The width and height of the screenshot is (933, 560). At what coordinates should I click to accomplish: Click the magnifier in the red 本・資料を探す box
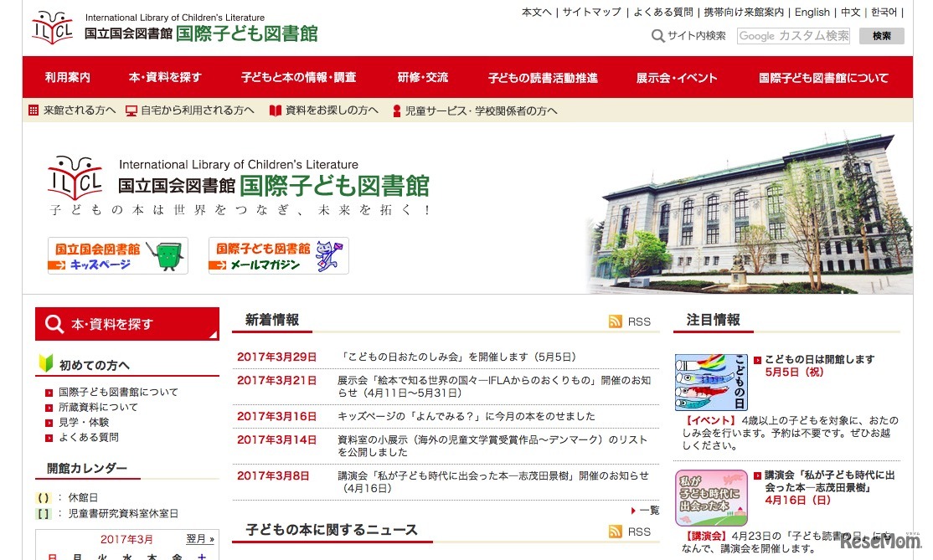pyautogui.click(x=54, y=324)
